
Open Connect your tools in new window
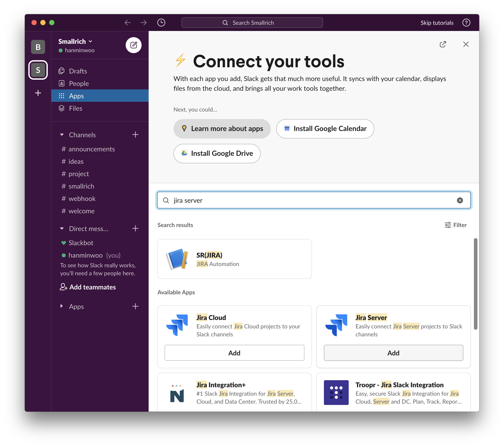pos(442,44)
